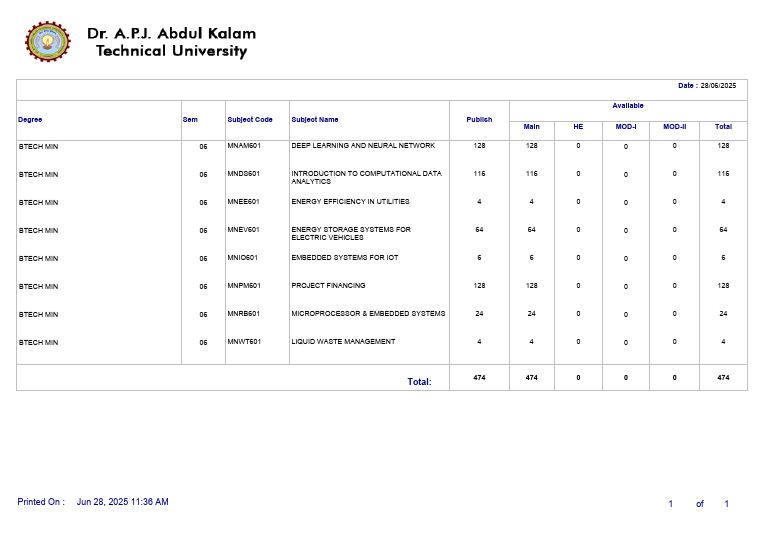
Task: Click Microprocessor & Embedded Systems subject name
Action: click(x=368, y=313)
